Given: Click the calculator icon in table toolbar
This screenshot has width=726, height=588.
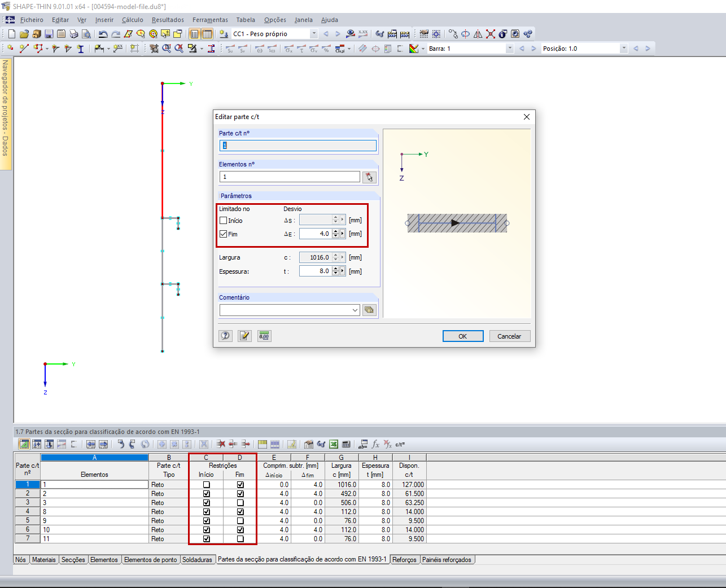Looking at the screenshot, I should click(346, 444).
